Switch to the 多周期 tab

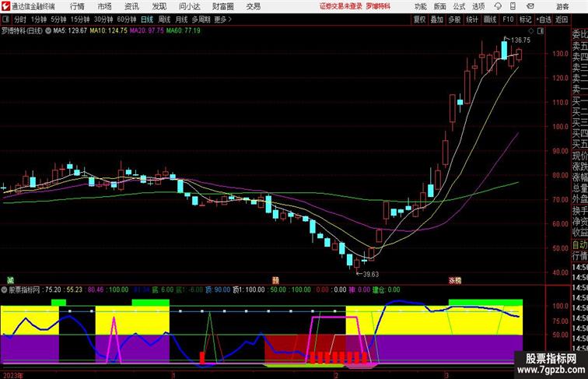(201, 19)
